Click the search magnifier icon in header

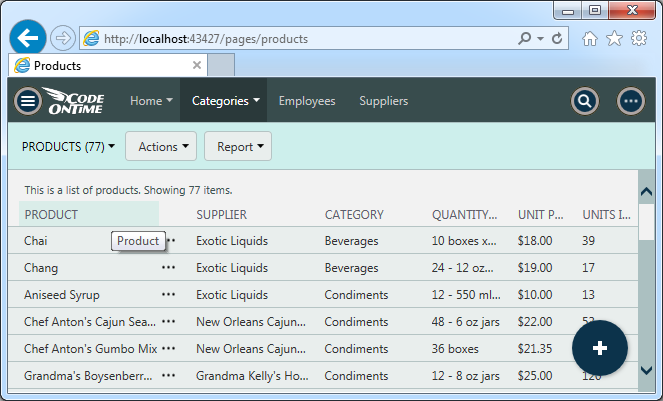585,101
